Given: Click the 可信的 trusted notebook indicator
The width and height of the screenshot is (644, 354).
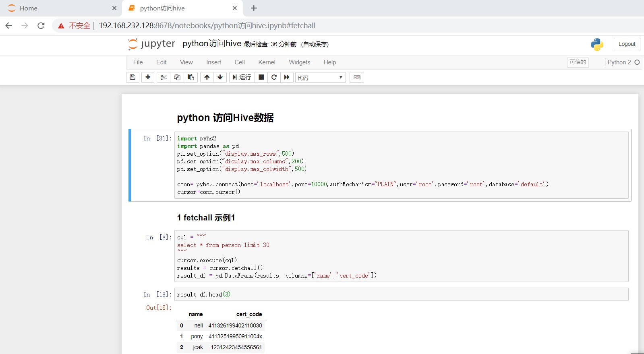Looking at the screenshot, I should pyautogui.click(x=578, y=62).
